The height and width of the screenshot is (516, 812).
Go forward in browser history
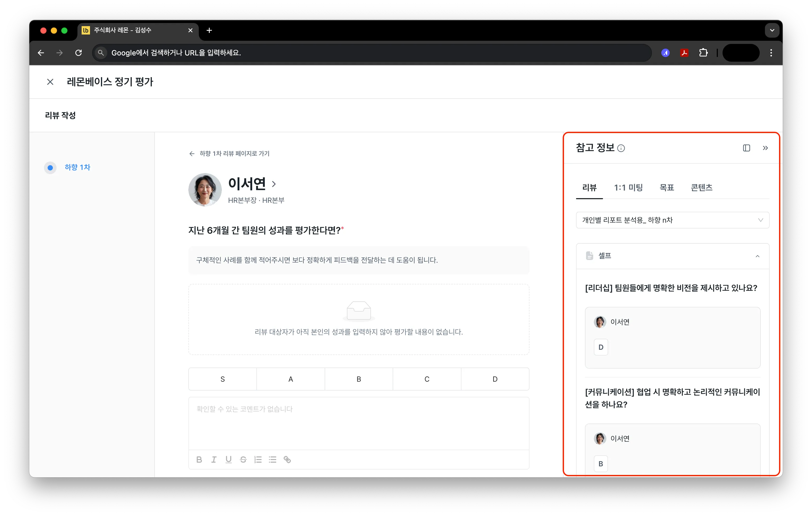(x=60, y=53)
